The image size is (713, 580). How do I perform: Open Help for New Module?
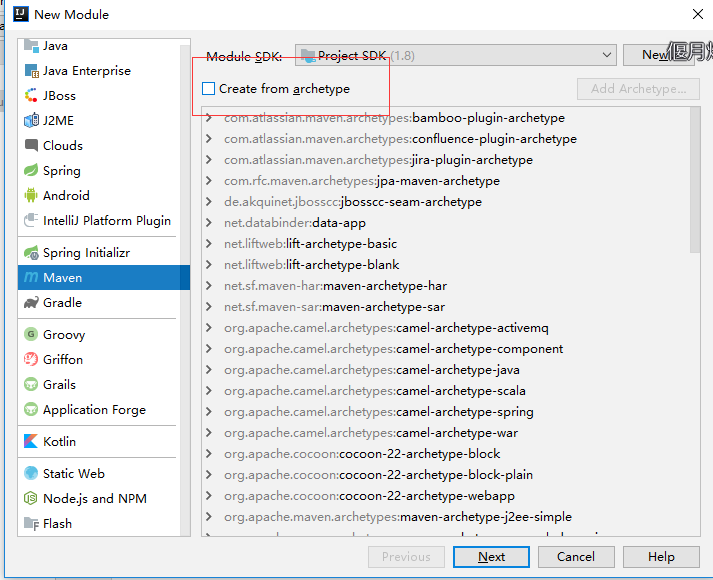(x=661, y=557)
